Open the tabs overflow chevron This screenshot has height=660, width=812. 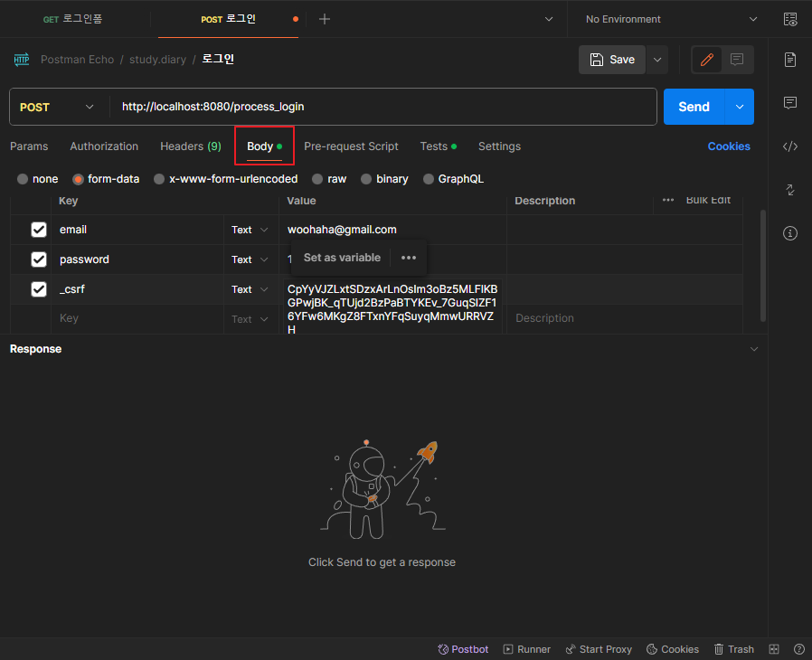coord(549,19)
